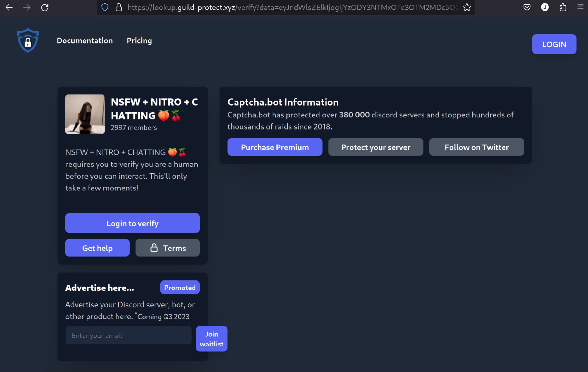Viewport: 588px width, 372px height.
Task: View site security via padlock icon
Action: click(119, 7)
